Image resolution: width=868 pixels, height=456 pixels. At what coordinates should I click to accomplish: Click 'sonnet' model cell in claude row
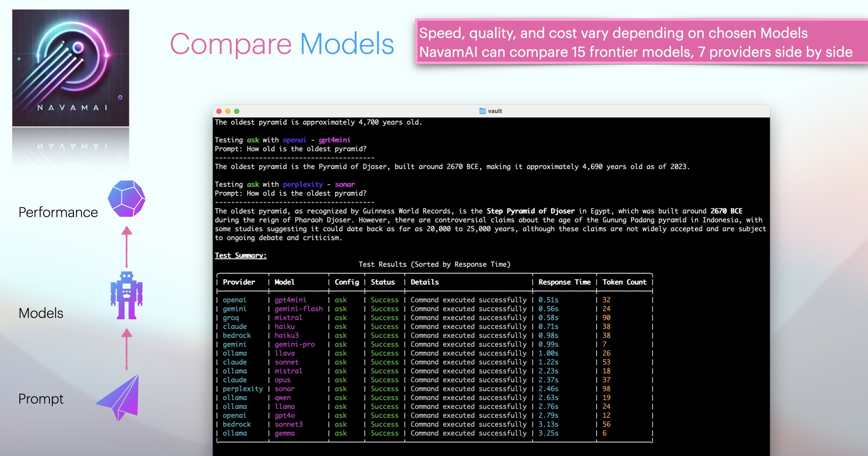[287, 362]
